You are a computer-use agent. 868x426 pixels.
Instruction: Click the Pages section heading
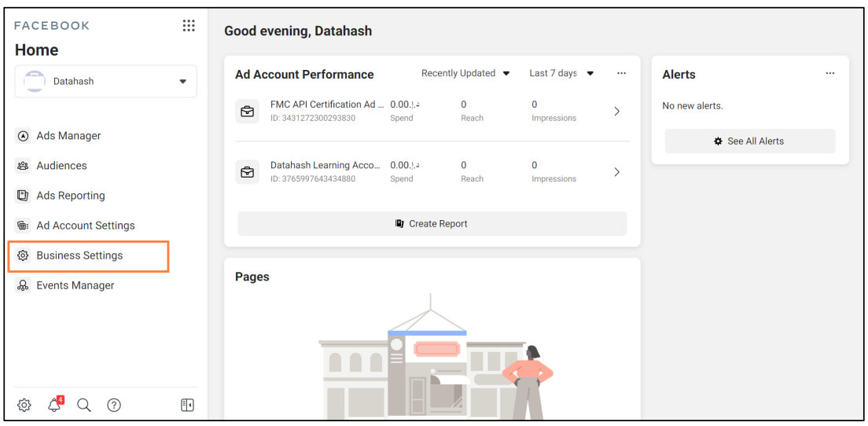coord(252,277)
